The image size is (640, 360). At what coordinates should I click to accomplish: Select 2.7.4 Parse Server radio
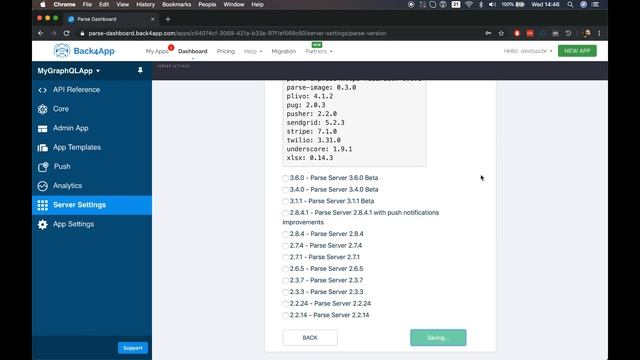[285, 246]
